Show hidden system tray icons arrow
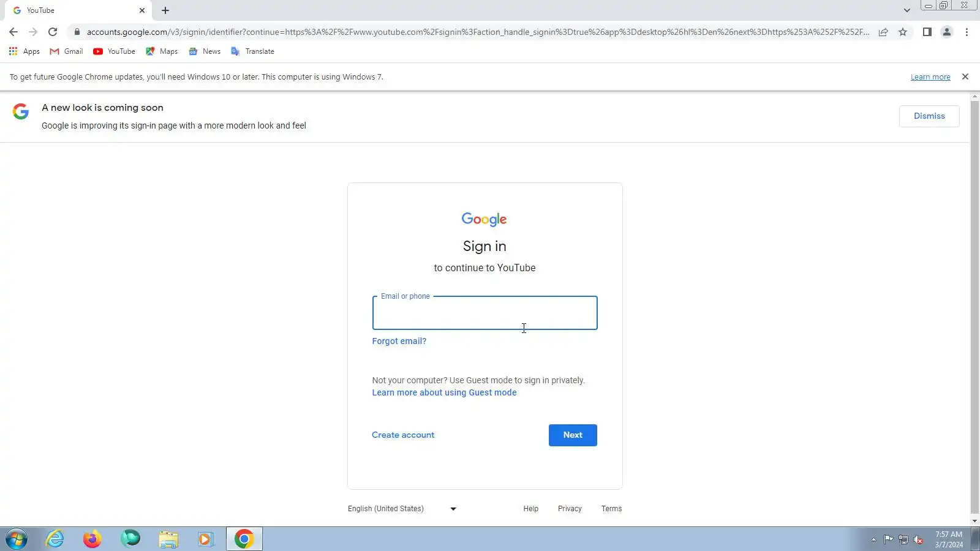Viewport: 980px width, 551px height. [873, 539]
